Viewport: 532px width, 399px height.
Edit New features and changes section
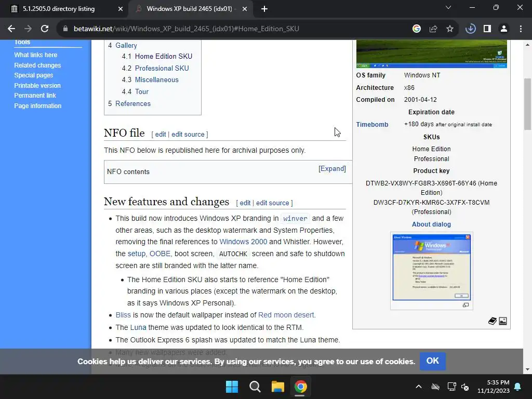click(245, 203)
